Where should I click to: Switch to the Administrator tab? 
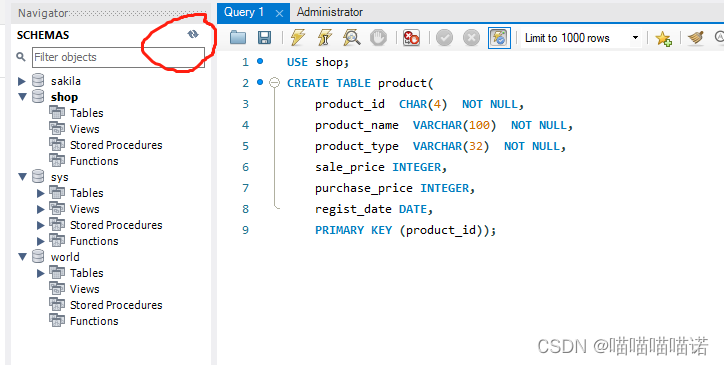pos(330,12)
